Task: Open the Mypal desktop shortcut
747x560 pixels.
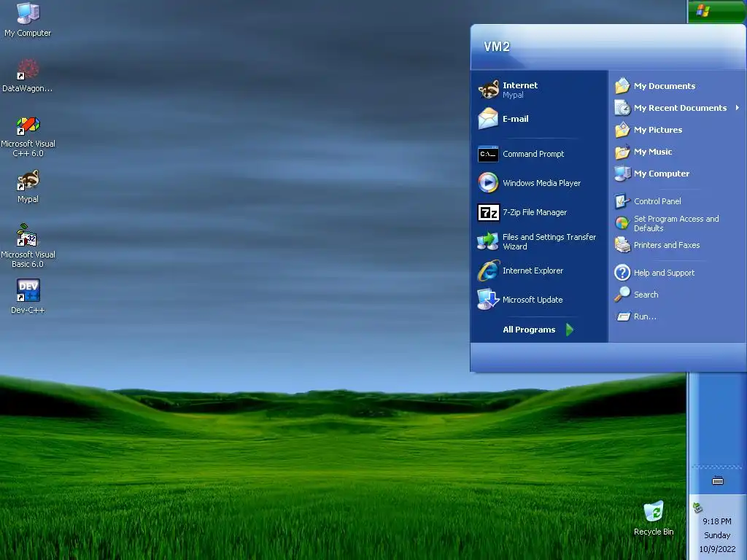Action: click(x=28, y=187)
